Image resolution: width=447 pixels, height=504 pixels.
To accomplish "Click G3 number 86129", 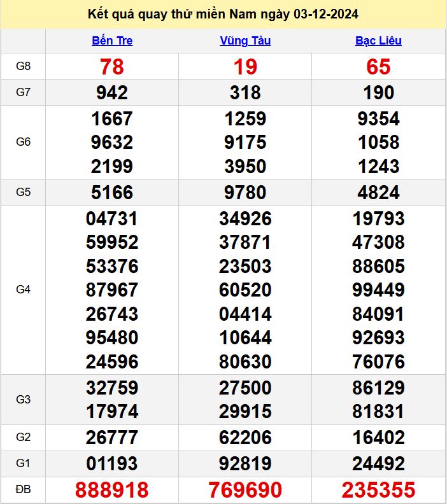I will point(378,388).
